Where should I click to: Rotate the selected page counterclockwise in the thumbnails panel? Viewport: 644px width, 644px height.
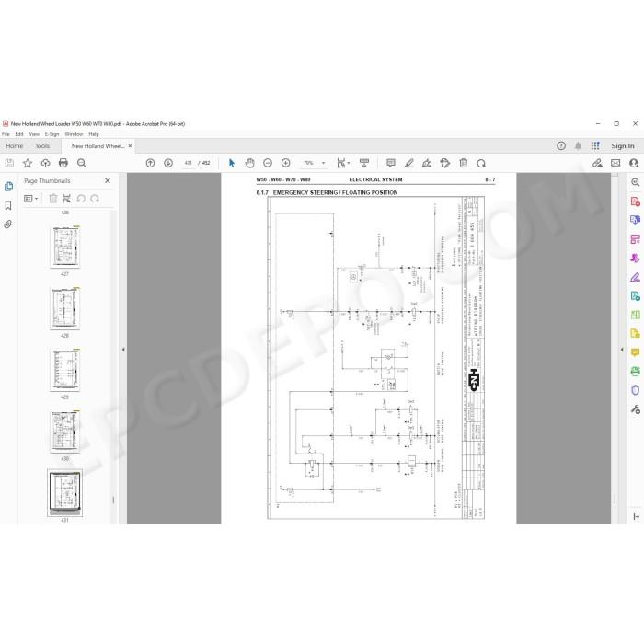[x=81, y=199]
